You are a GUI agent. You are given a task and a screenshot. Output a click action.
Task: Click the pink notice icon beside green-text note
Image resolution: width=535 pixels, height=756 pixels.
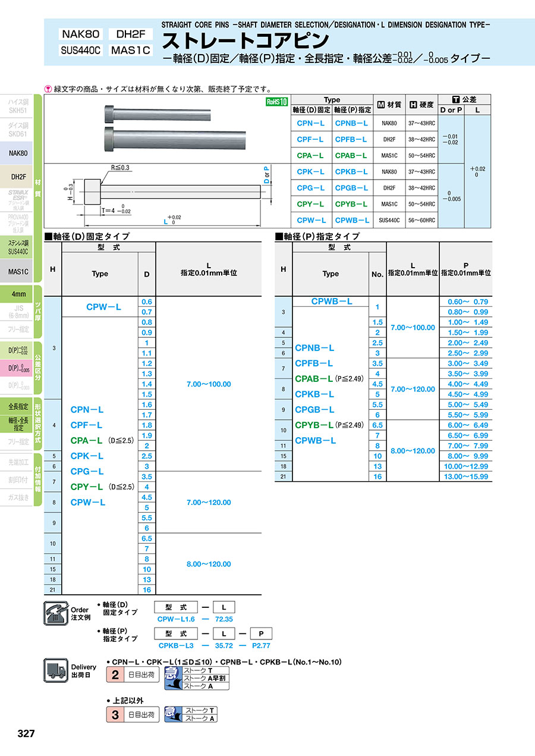pyautogui.click(x=49, y=89)
